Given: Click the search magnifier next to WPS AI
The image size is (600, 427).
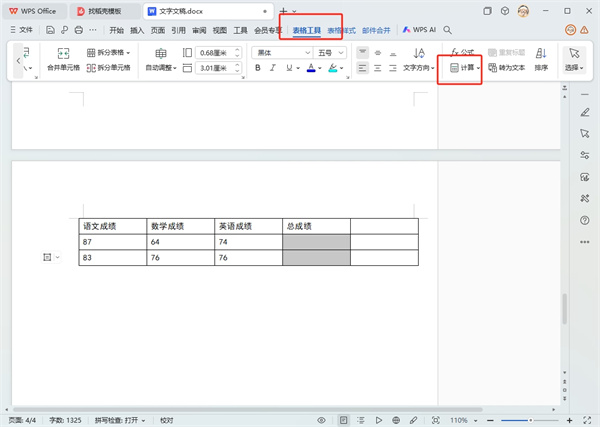Looking at the screenshot, I should [x=447, y=30].
